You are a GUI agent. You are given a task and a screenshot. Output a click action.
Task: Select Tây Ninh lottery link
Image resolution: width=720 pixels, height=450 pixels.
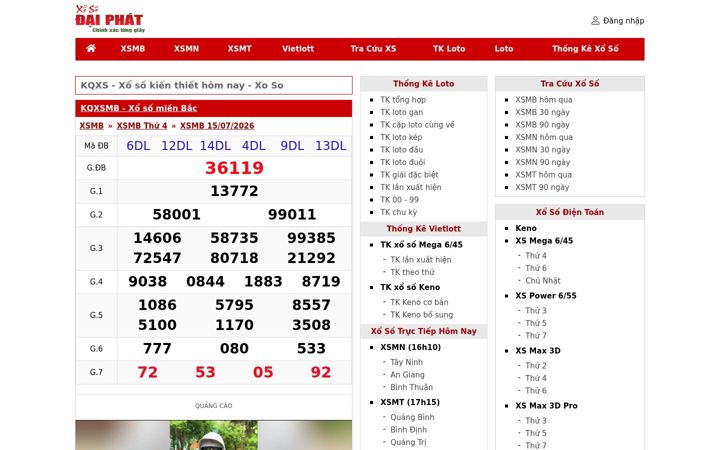click(407, 362)
